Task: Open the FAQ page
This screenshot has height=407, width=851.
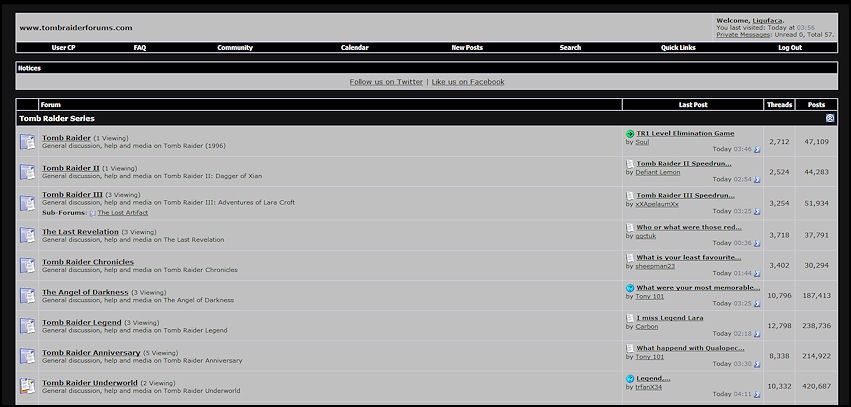Action: tap(140, 48)
